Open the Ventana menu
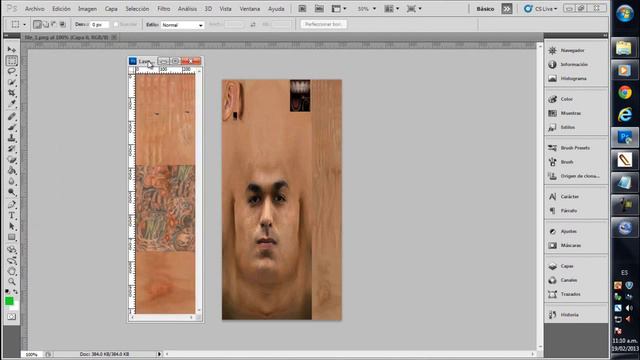Viewport: 640px width, 360px height. pos(250,9)
